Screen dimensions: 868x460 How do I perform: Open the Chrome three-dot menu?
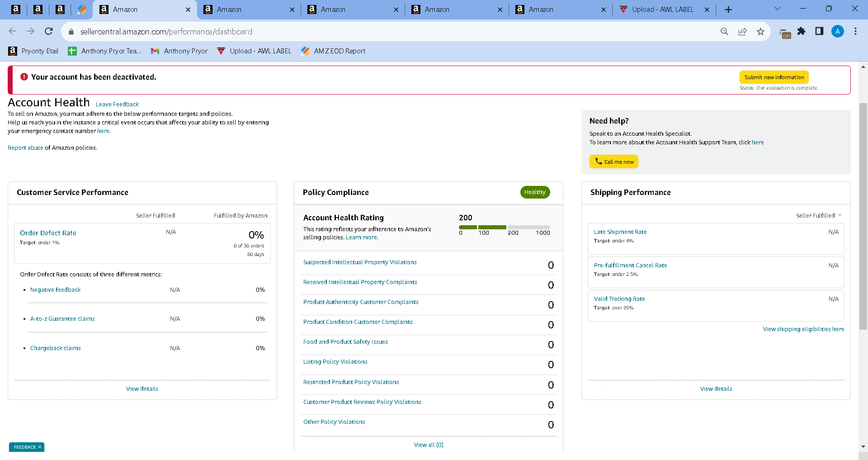pos(855,31)
